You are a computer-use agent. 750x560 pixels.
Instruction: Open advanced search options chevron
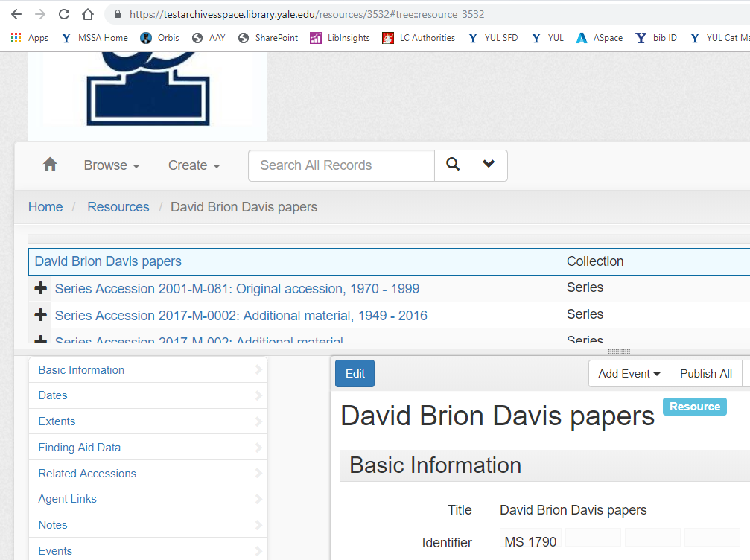coord(489,165)
